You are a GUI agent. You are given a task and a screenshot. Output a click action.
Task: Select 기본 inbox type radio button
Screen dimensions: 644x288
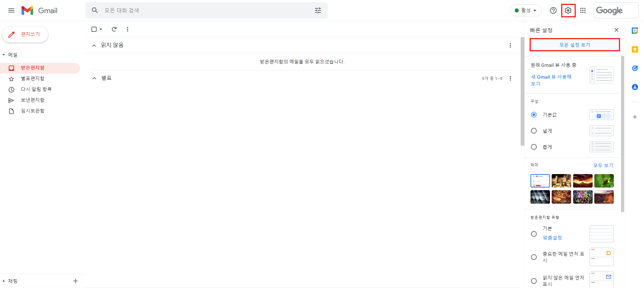[534, 234]
